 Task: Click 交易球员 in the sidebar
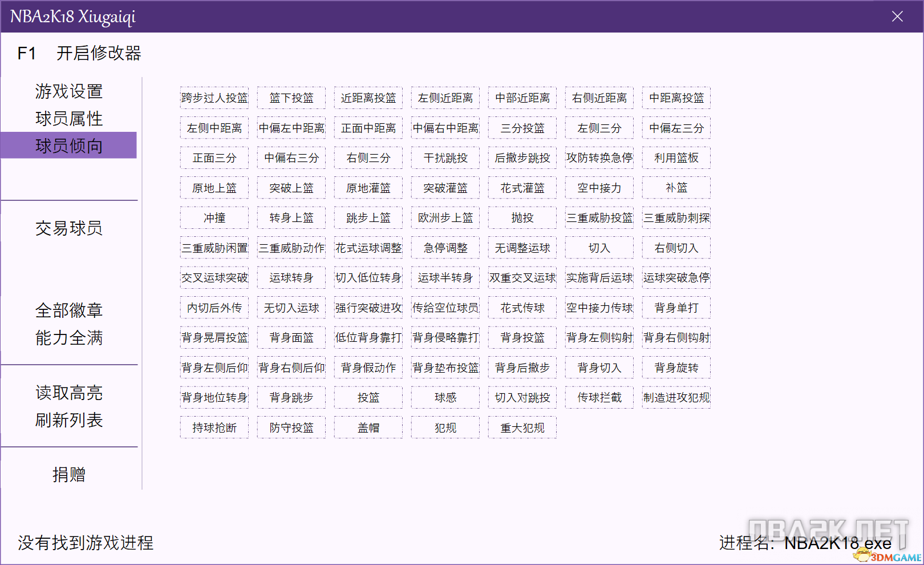(69, 228)
